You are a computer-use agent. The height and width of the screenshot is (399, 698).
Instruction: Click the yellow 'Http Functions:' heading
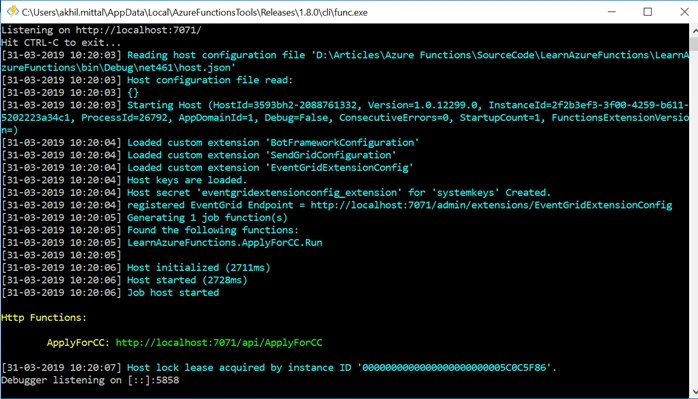pyautogui.click(x=44, y=318)
